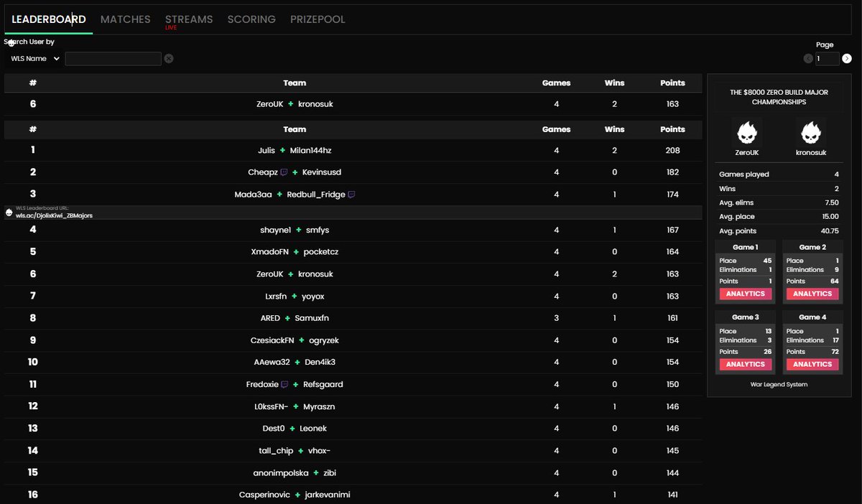Viewport: 862px width, 504px height.
Task: Select team L0kssFN- + Myraszn
Action: [x=353, y=406]
